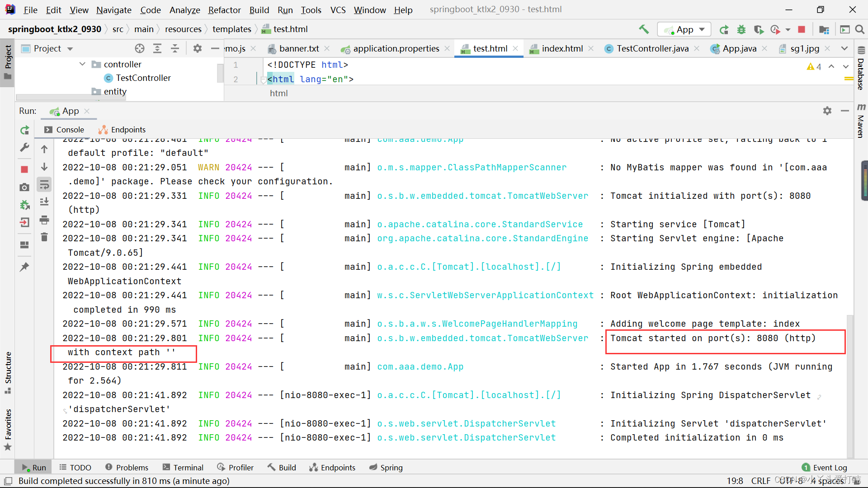The width and height of the screenshot is (868, 488).
Task: Open Run panel settings gear
Action: (827, 111)
